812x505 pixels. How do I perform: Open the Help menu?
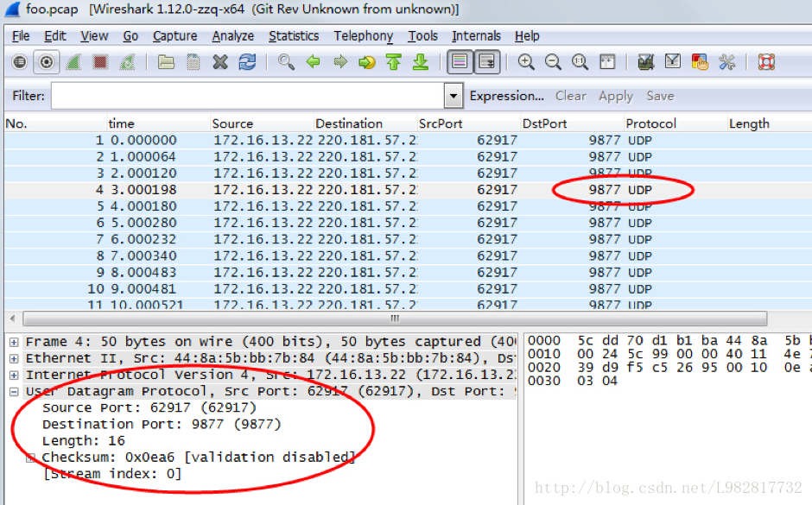pyautogui.click(x=527, y=35)
